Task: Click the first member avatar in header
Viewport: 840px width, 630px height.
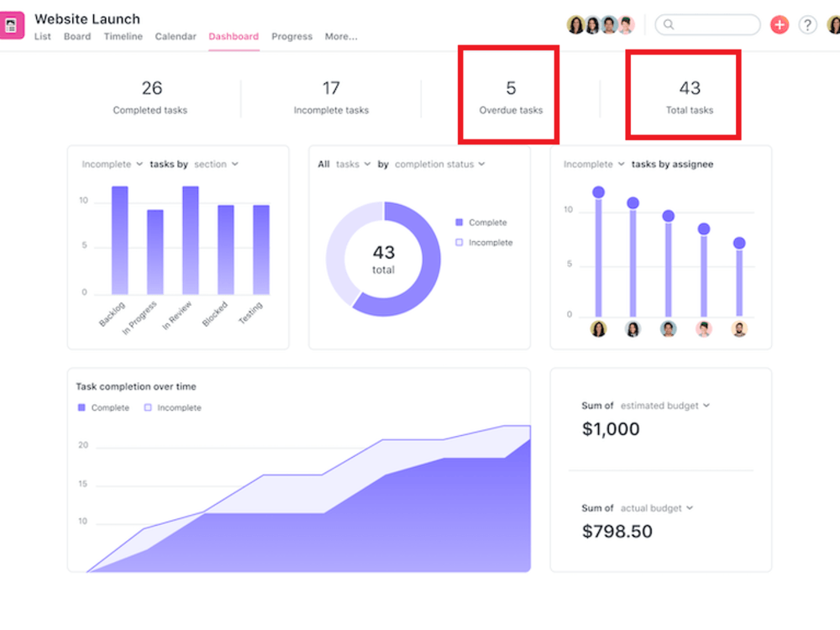Action: click(576, 24)
